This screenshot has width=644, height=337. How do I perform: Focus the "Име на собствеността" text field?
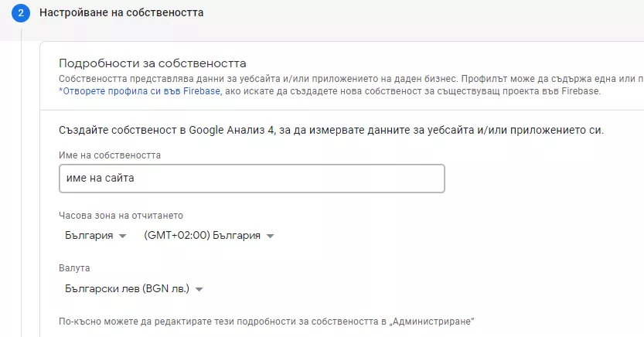[x=252, y=179]
